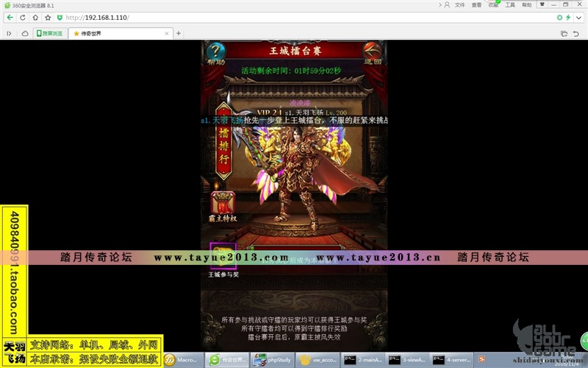This screenshot has width=588, height=368.
Task: Switch to the 苹果浏览 tab
Action: tap(49, 33)
